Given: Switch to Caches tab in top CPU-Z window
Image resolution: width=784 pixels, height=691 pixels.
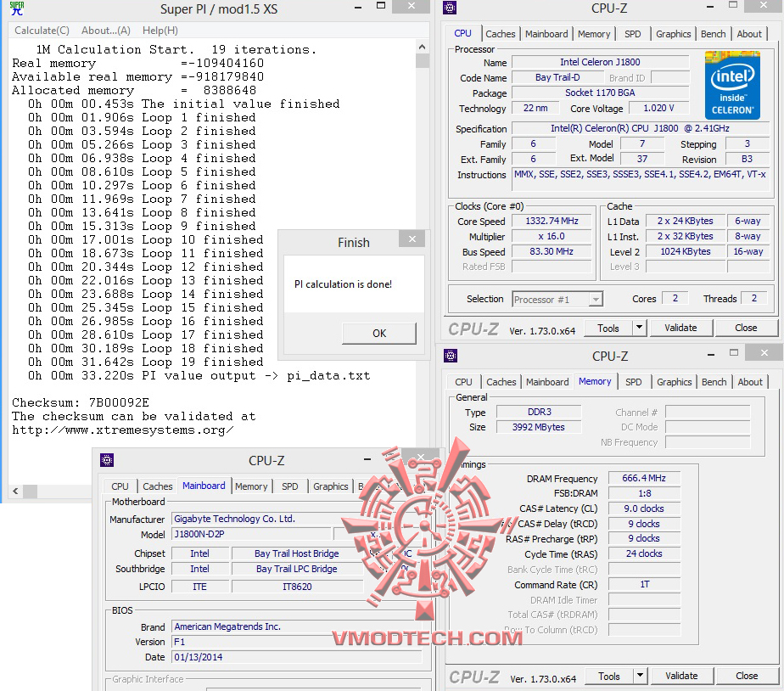Looking at the screenshot, I should point(500,34).
